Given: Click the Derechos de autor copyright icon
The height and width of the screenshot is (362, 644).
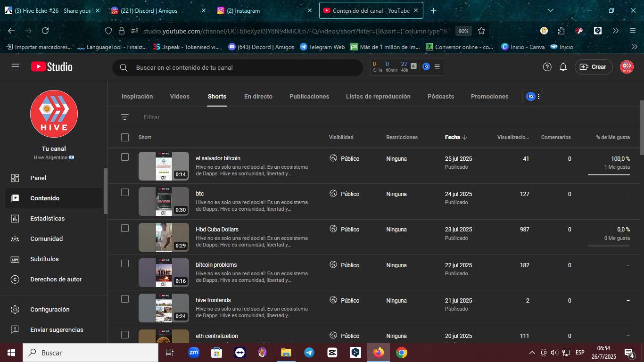Looking at the screenshot, I should click(15, 279).
